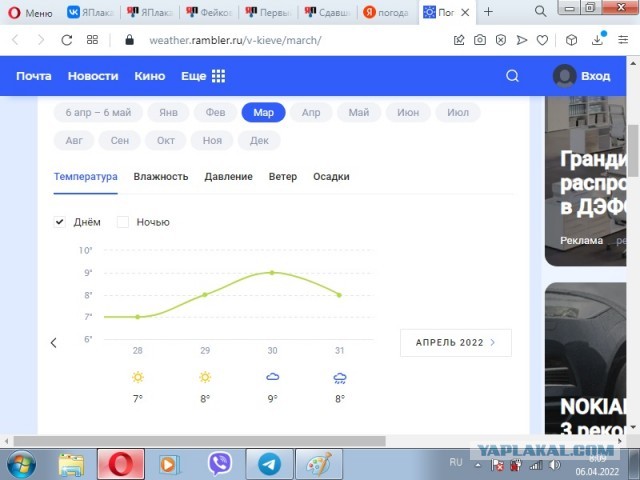Switch to the Осадки chart tab
The width and height of the screenshot is (640, 480).
tap(331, 177)
